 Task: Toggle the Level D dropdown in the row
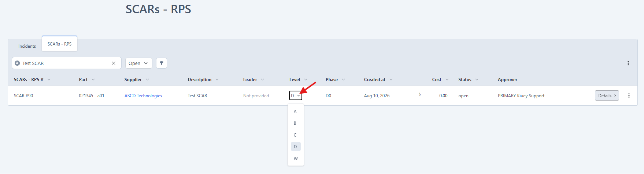[295, 95]
